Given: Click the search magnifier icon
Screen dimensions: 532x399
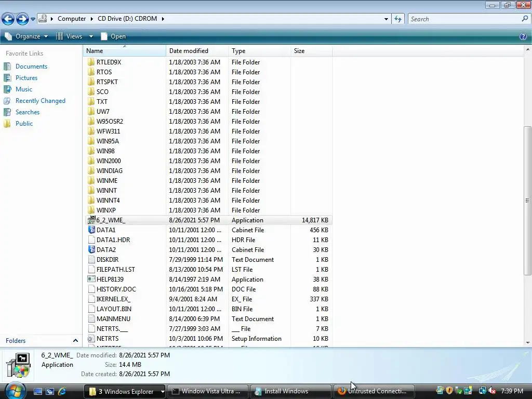Looking at the screenshot, I should tap(525, 19).
